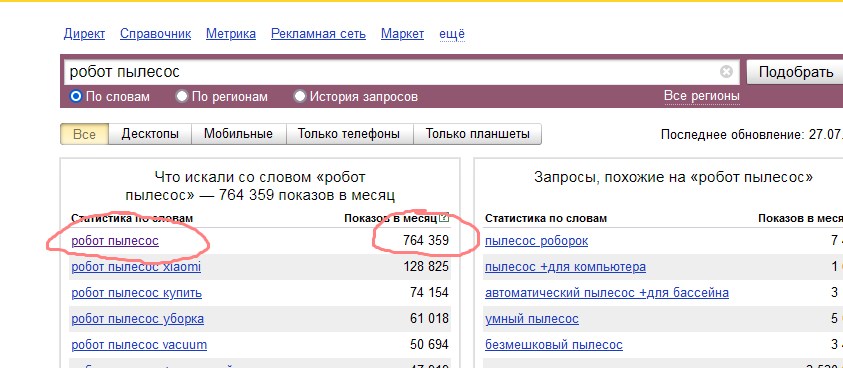Image resolution: width=843 pixels, height=368 pixels.
Task: Click the Последнее обновление date text
Action: (752, 135)
